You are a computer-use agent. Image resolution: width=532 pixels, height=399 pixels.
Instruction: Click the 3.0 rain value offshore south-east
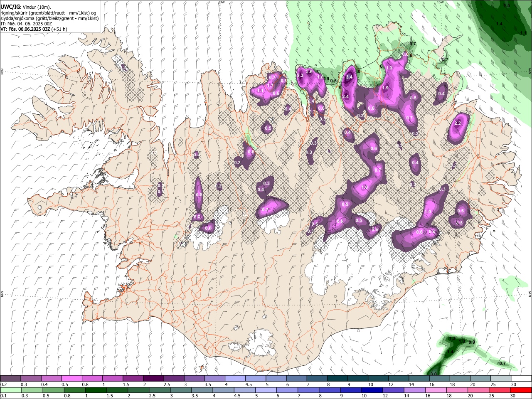(433, 374)
